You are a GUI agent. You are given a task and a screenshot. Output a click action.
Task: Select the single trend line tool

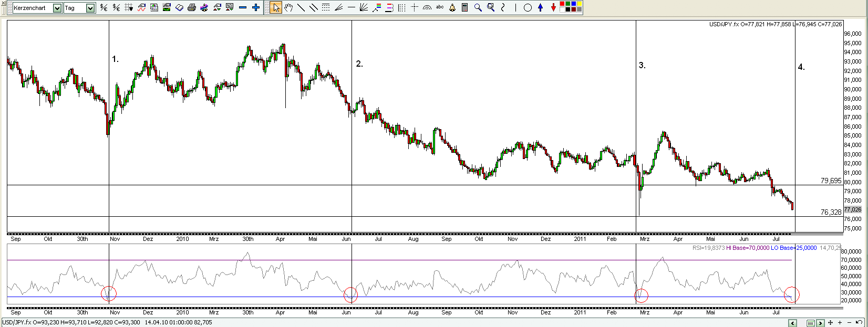pyautogui.click(x=301, y=7)
